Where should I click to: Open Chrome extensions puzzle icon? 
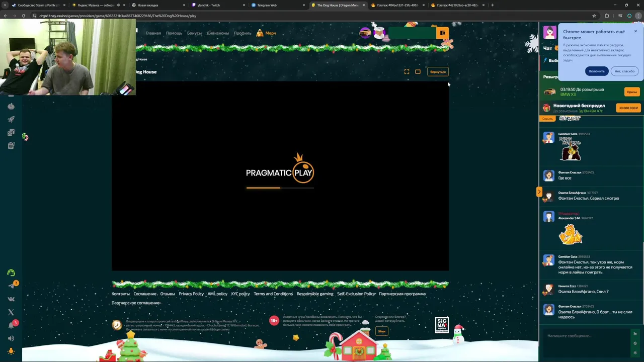tap(607, 16)
